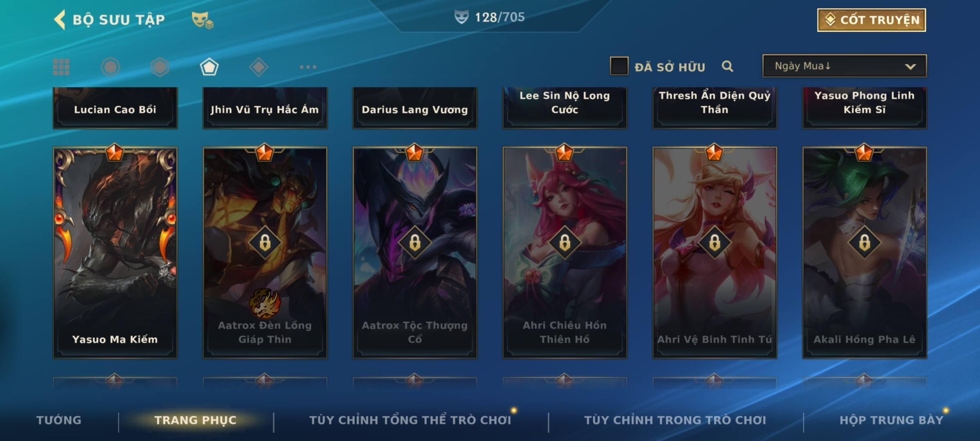Select the Akali Hồng Pha Lê skin card

pos(864,252)
